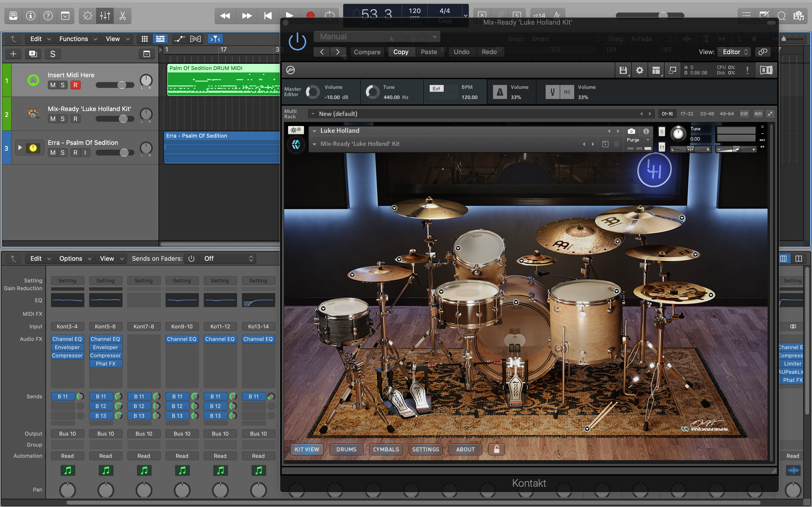This screenshot has height=507, width=812.
Task: Adjust Mix-Ready 'Luke Holland Kit' track volume slider
Action: (x=123, y=119)
